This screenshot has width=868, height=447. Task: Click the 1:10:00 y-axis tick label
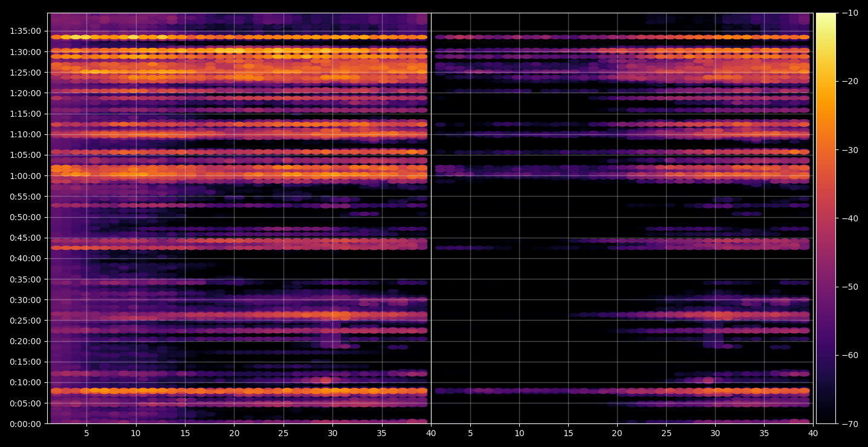(x=27, y=134)
